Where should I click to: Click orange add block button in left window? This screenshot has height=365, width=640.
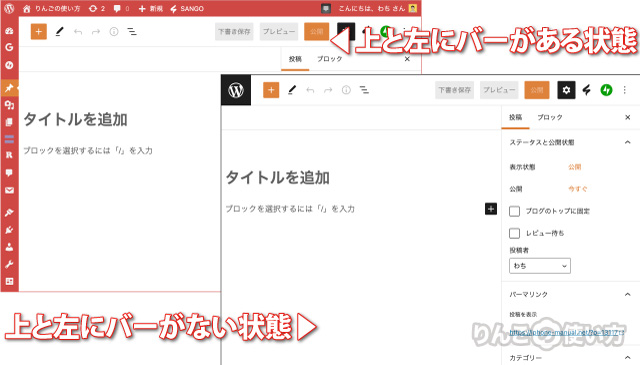(39, 31)
